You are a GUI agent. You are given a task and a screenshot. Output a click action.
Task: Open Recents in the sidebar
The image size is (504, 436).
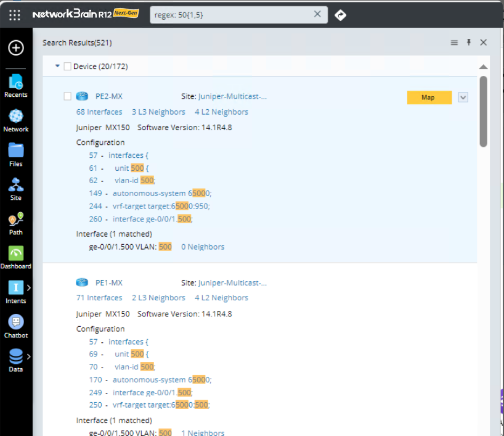pyautogui.click(x=16, y=85)
